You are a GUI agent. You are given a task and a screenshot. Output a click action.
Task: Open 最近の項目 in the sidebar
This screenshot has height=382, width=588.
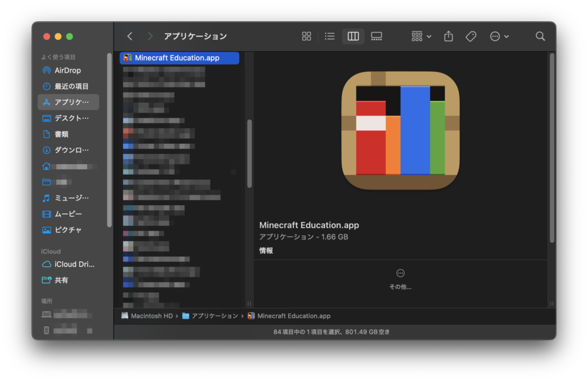pos(71,86)
